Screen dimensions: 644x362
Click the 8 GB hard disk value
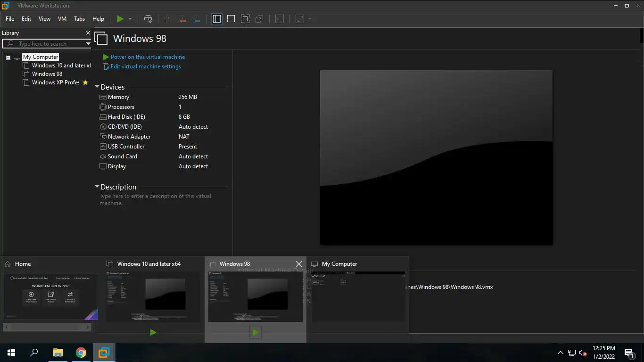click(184, 117)
